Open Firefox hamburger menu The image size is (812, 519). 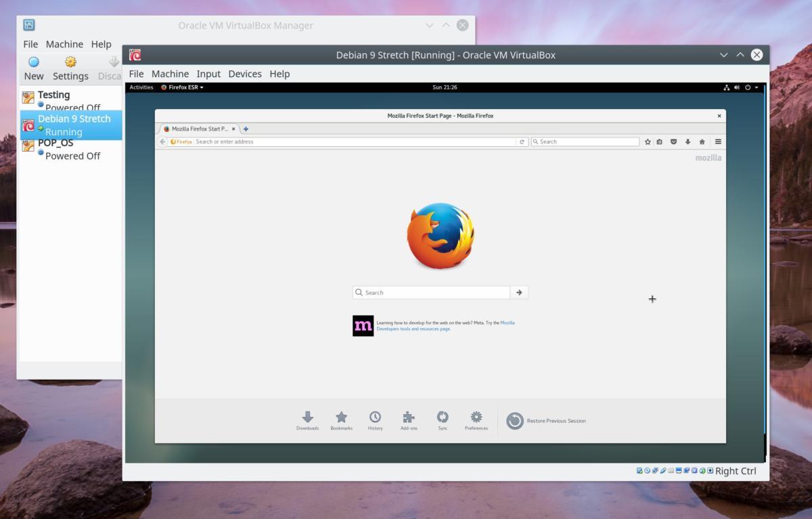718,141
